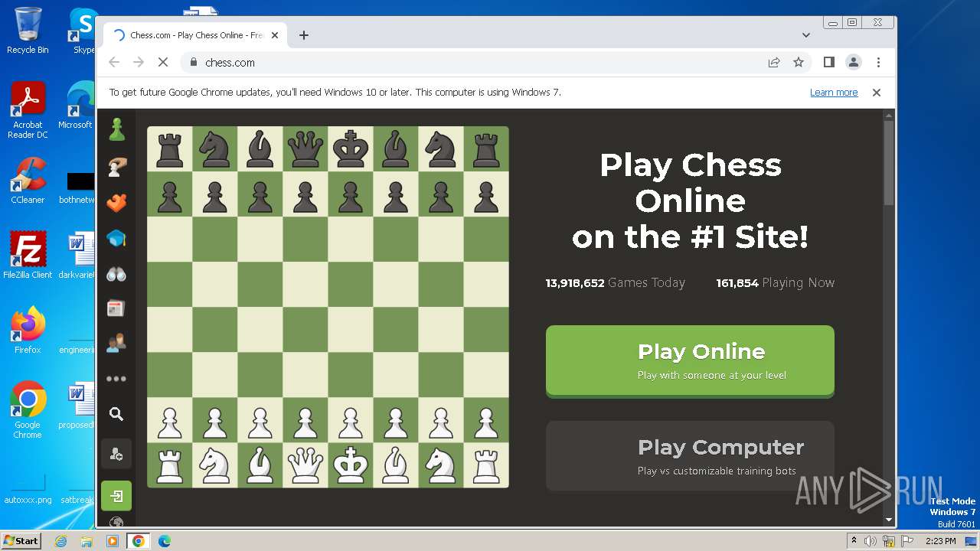
Task: Open Windows Media Player from taskbar
Action: point(113,541)
